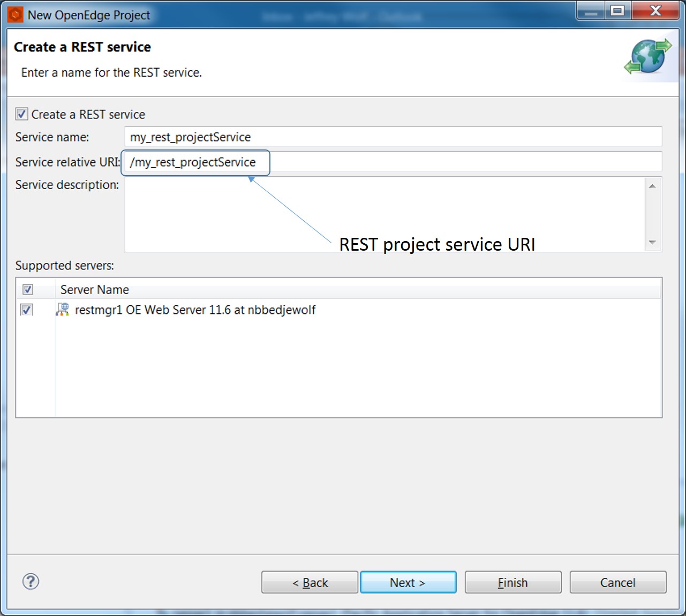Click the Back button

(310, 582)
